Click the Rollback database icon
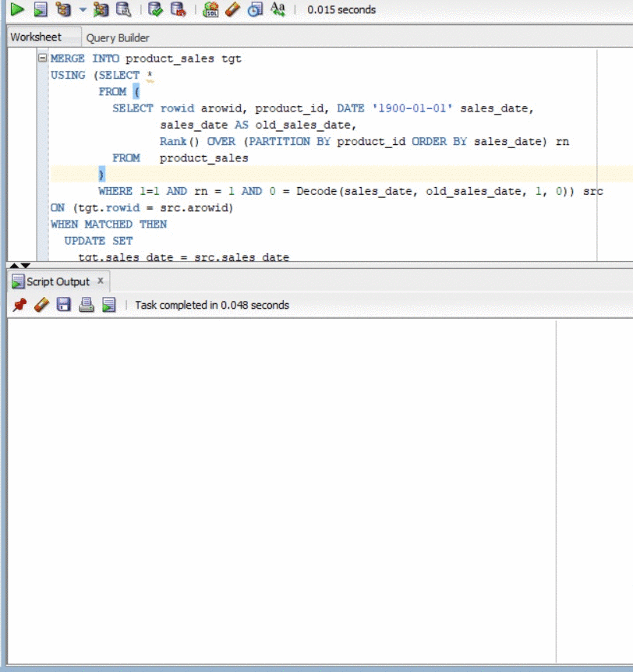Screen dimensions: 633x672 coord(179,9)
